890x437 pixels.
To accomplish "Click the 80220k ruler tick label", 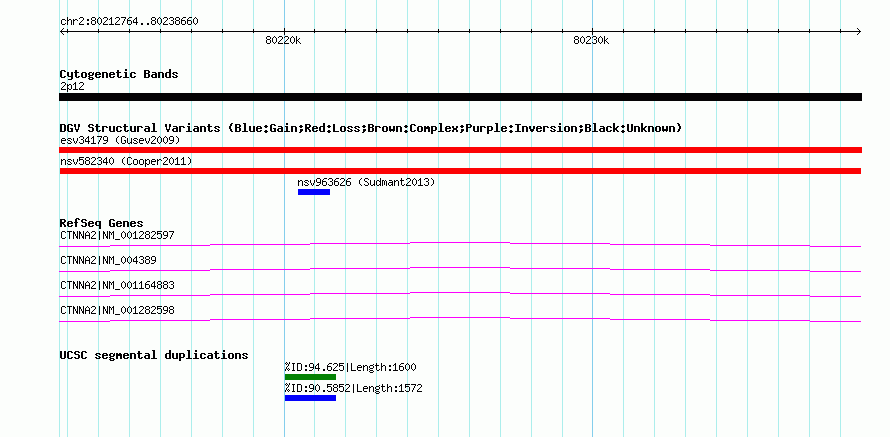I will pyautogui.click(x=283, y=40).
